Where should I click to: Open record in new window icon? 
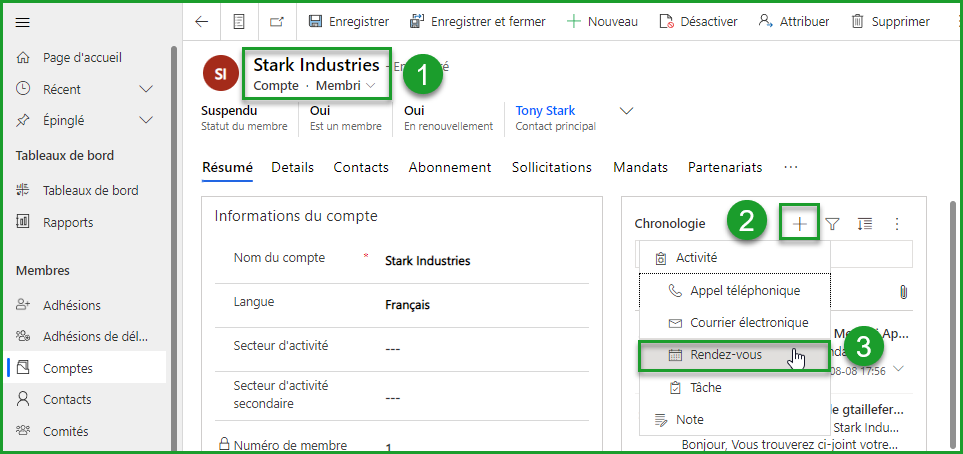click(275, 21)
